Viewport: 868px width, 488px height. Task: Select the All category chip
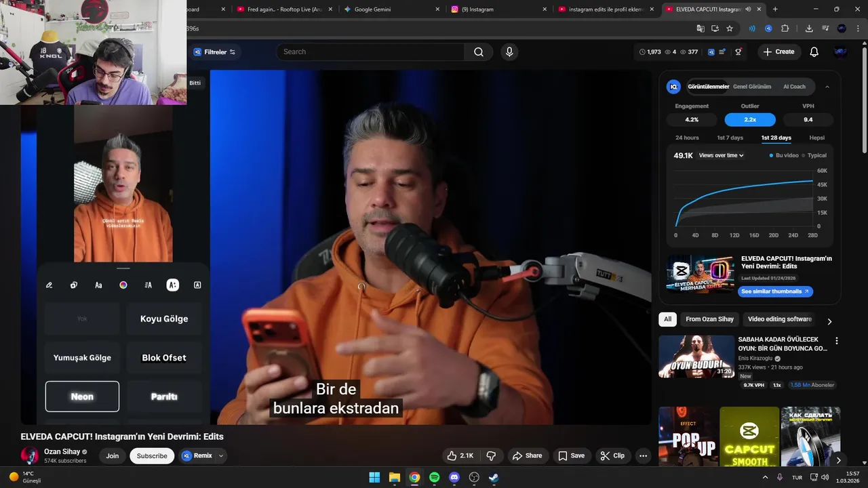(668, 319)
